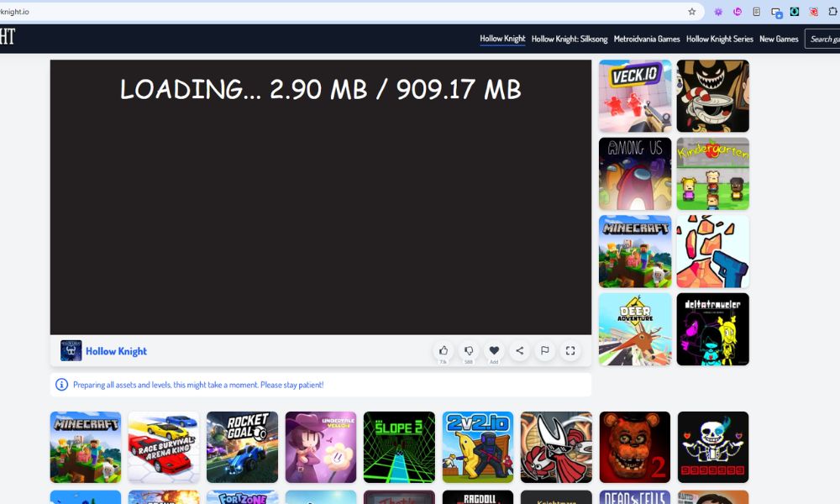Image resolution: width=840 pixels, height=504 pixels.
Task: Report the game using the flag icon
Action: point(544,350)
